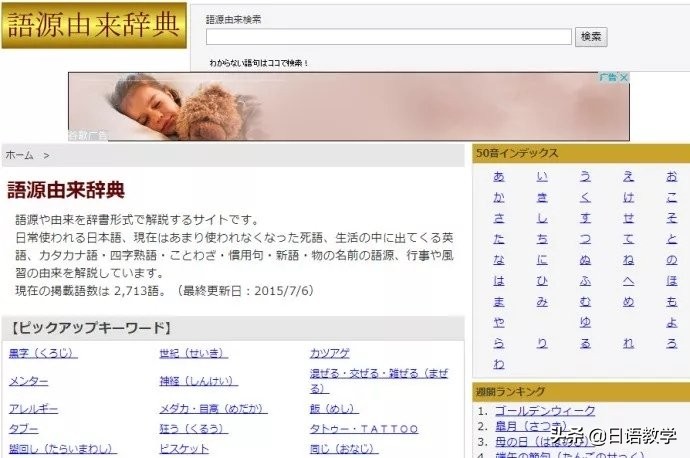Open the へ index link

click(x=628, y=281)
